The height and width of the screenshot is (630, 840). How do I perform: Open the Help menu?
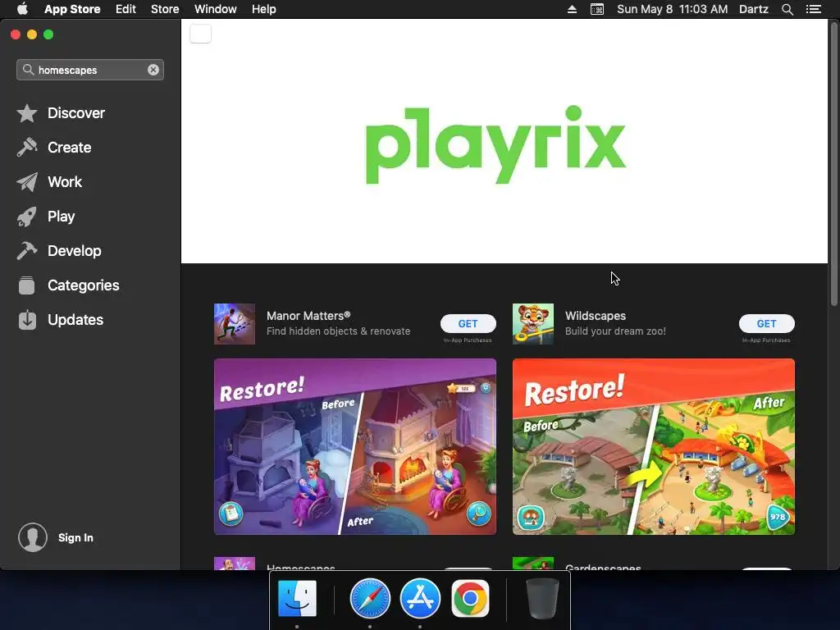263,9
